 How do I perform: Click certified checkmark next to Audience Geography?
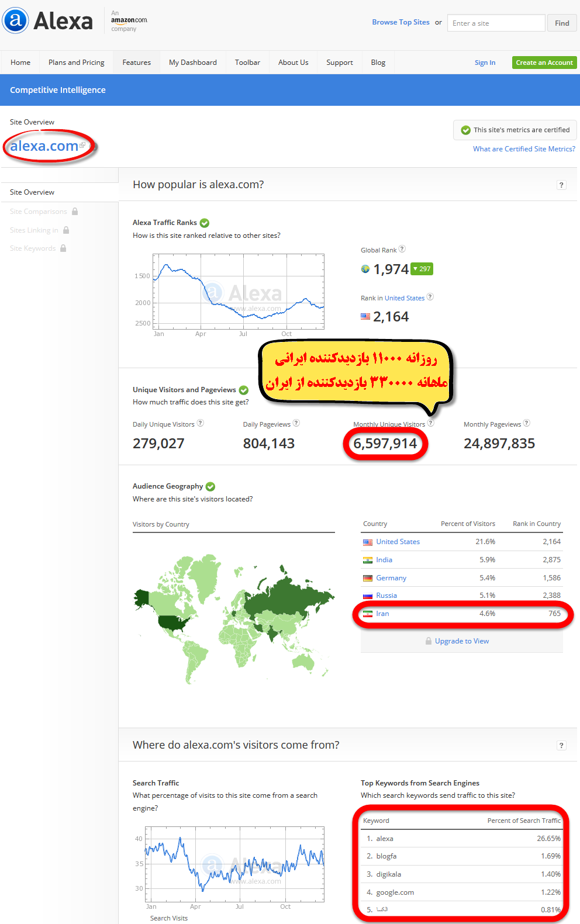pos(210,486)
